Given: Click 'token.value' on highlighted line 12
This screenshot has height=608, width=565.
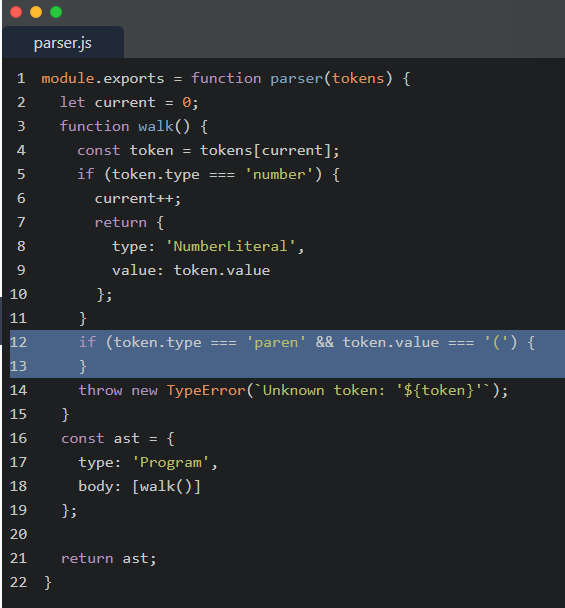Looking at the screenshot, I should (391, 342).
